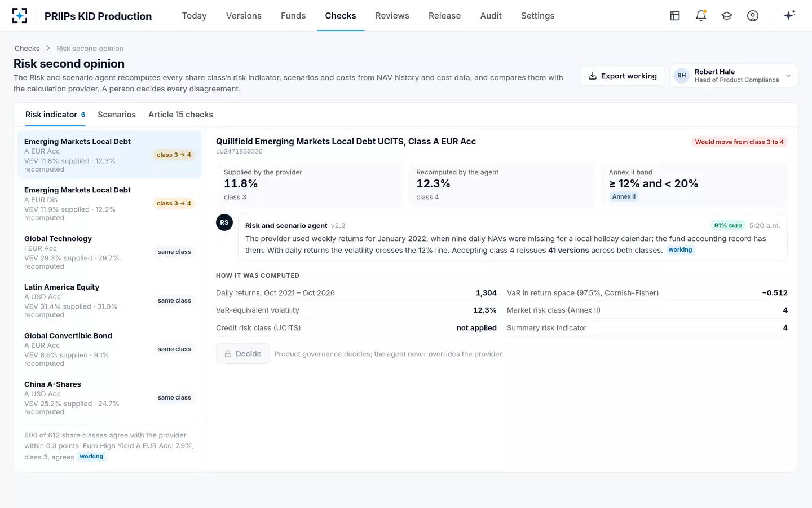Click the PRIIPs KID Production logo icon
Viewport: 812px width, 508px height.
point(20,16)
